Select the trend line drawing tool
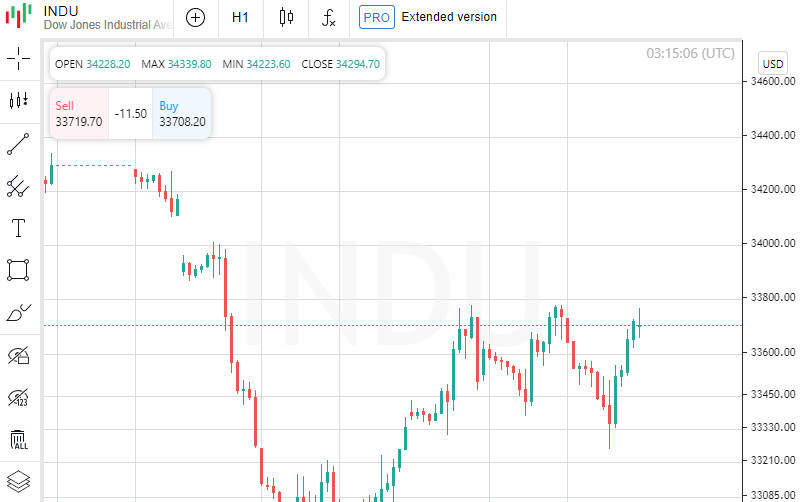 point(18,143)
